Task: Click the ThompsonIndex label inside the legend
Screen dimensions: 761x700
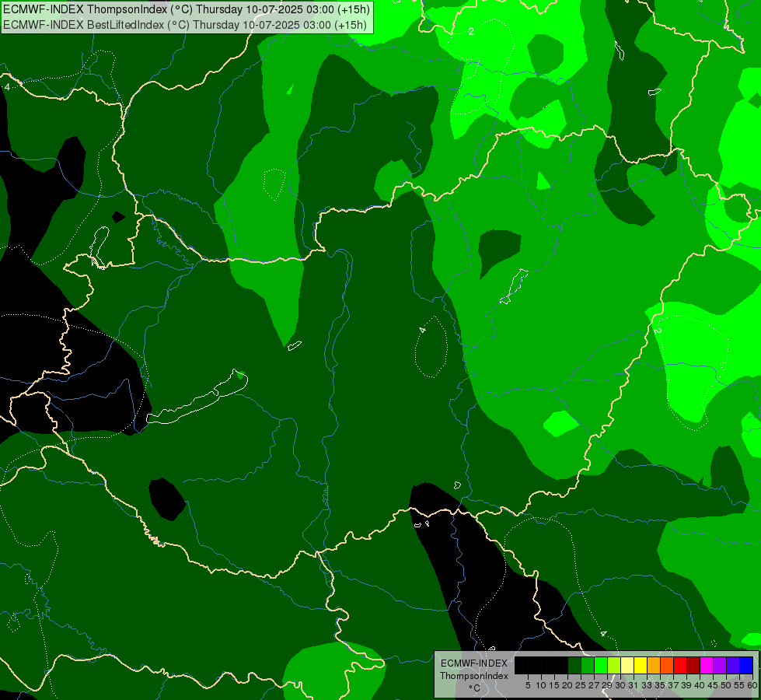Action: point(474,676)
